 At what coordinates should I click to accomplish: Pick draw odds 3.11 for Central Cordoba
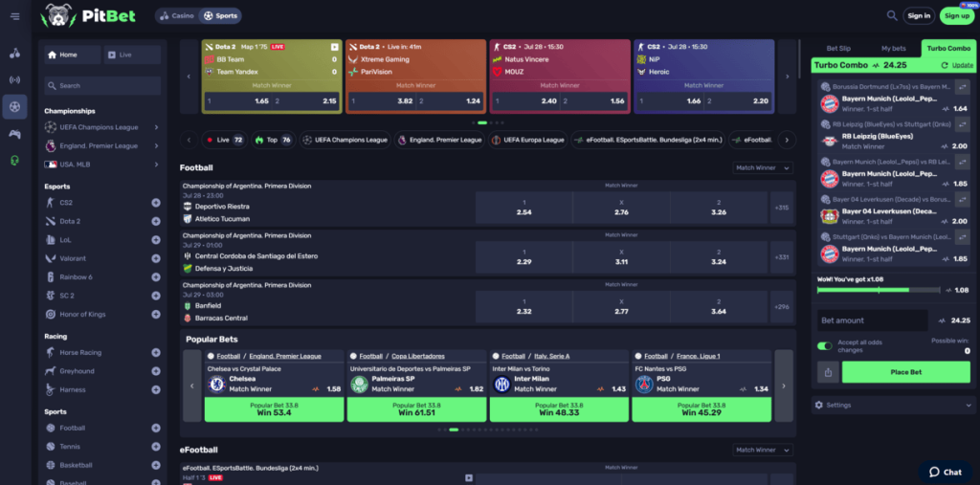pos(621,257)
